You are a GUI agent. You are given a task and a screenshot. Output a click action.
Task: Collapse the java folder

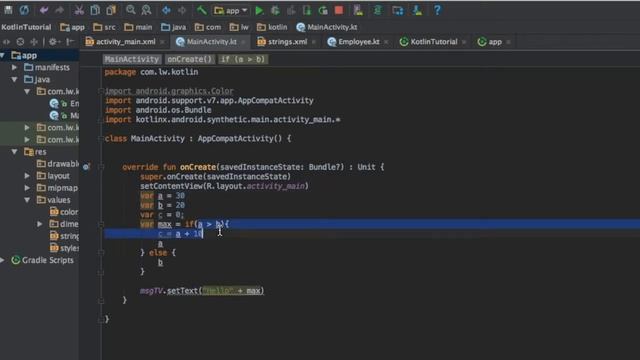coord(14,79)
